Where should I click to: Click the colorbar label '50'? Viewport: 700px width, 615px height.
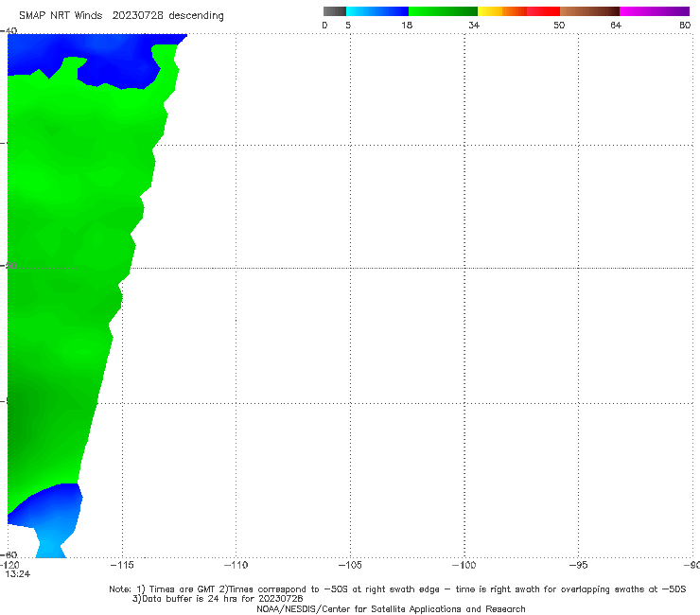click(559, 25)
